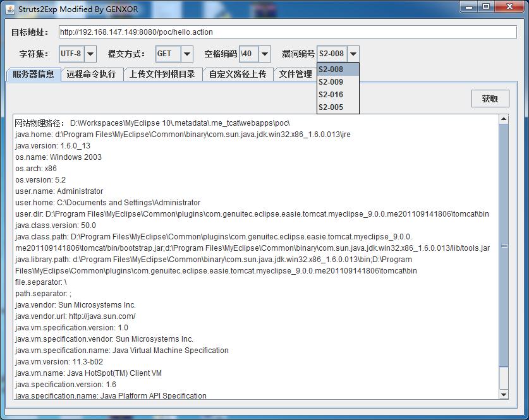Close the Struts2Exp window
529x420 pixels.
coord(510,6)
